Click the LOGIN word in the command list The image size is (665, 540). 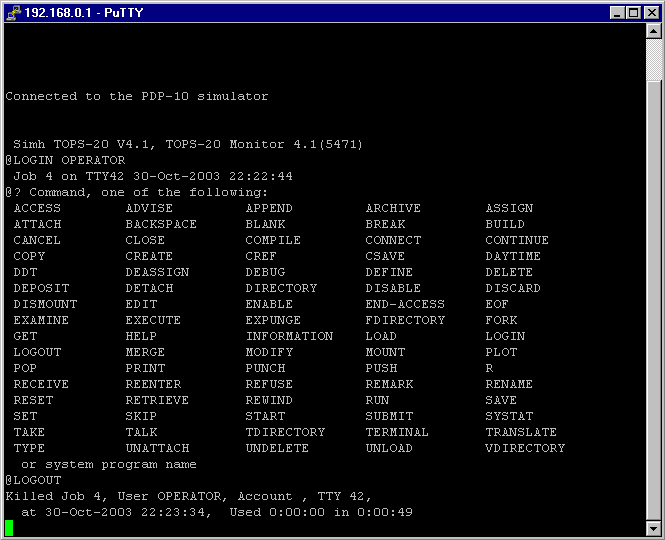tap(505, 336)
